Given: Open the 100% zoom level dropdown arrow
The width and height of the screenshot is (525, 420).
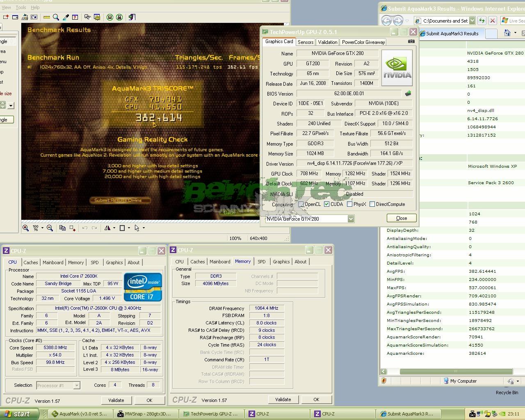Looking at the screenshot, I should coord(42,228).
